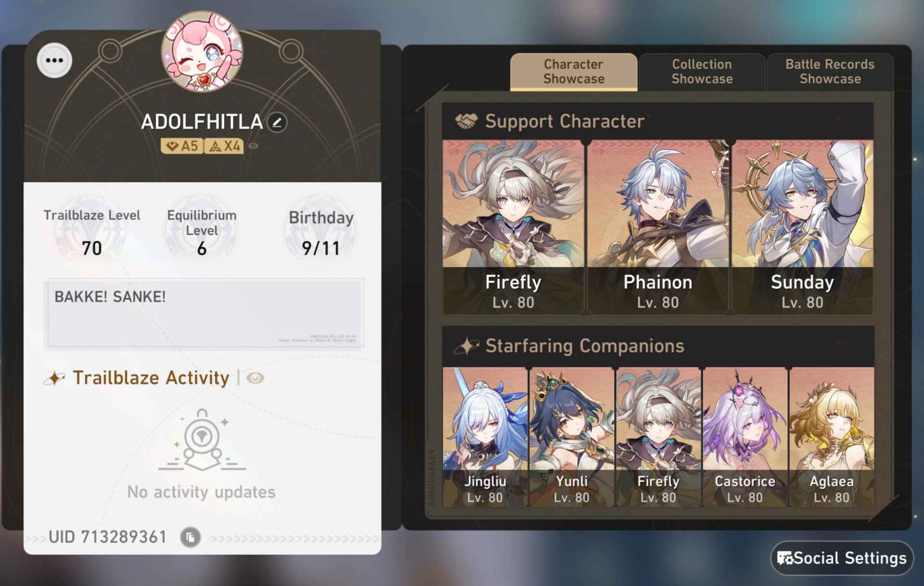Click the X4 badge next to A5
Viewport: 924px width, 586px height.
224,146
